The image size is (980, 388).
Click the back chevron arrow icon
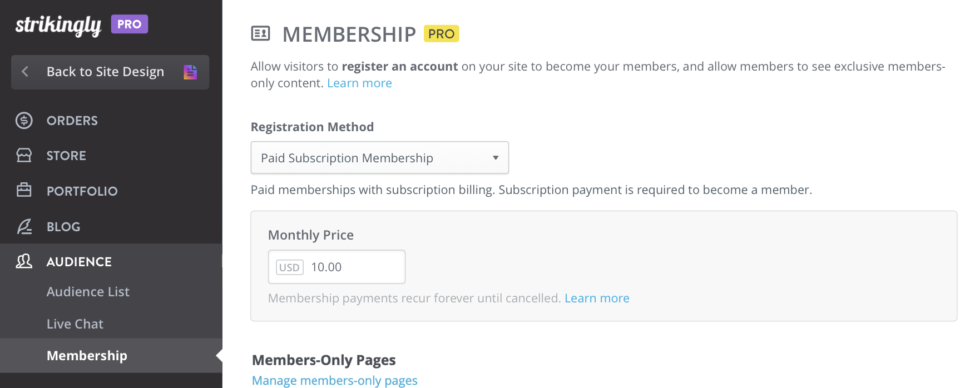click(x=25, y=72)
